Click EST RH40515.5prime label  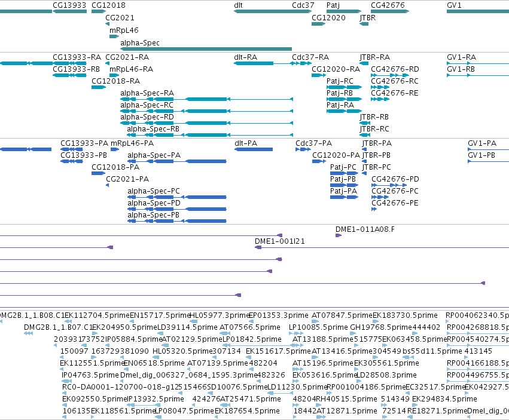click(x=346, y=399)
